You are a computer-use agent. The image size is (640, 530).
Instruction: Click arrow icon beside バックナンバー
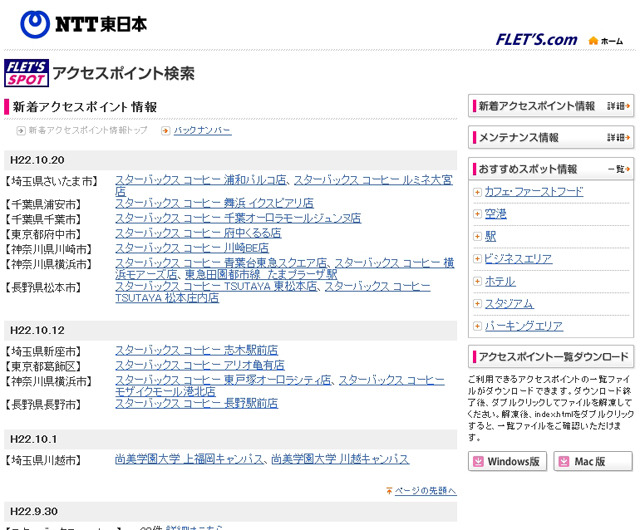click(x=165, y=131)
